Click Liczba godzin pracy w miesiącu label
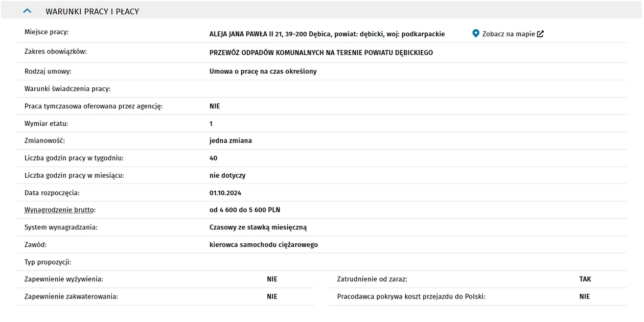 [75, 175]
